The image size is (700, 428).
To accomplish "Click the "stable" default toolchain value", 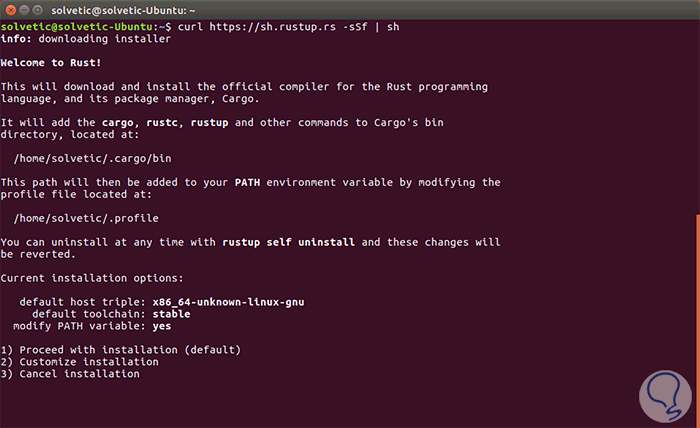I will [170, 314].
